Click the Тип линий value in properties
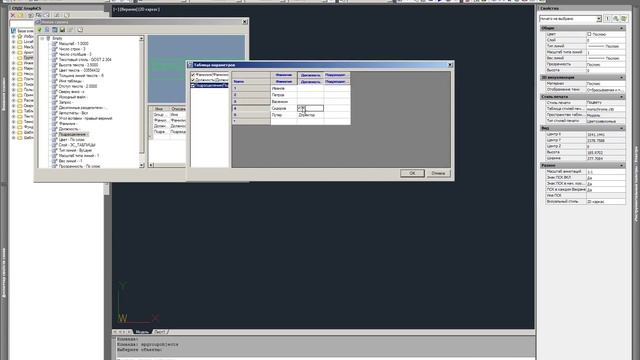640x360 pixels. tap(606, 47)
